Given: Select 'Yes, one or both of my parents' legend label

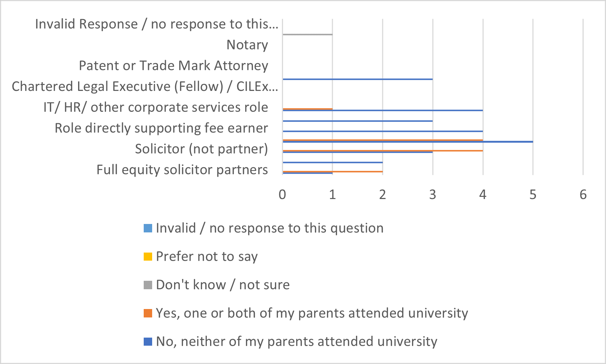Looking at the screenshot, I should click(312, 313).
